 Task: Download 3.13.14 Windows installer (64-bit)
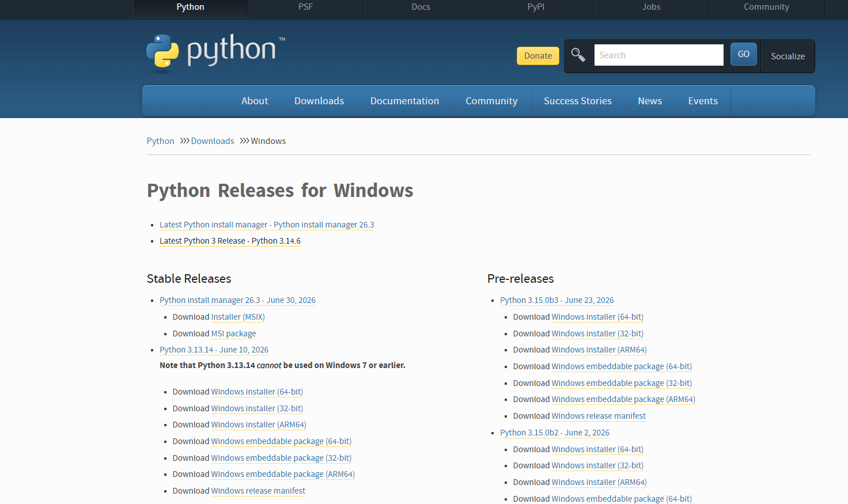(x=257, y=392)
